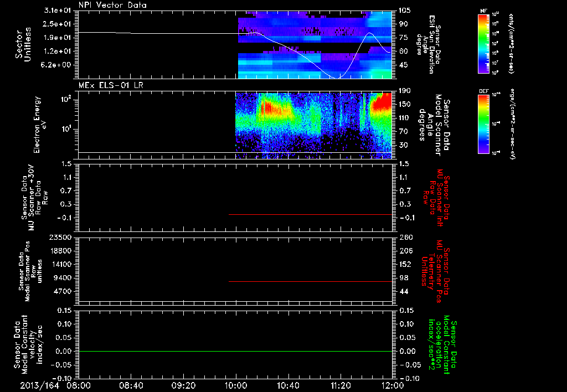Click the 'Sector Unitless' axis label
567x392 pixels.
23,44
